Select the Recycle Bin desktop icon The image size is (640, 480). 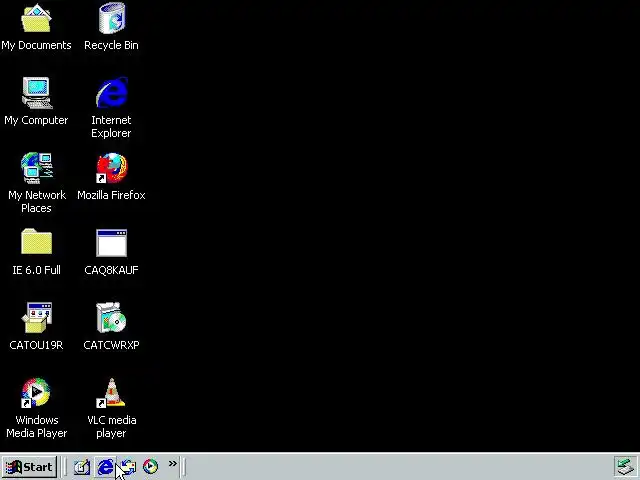111,18
